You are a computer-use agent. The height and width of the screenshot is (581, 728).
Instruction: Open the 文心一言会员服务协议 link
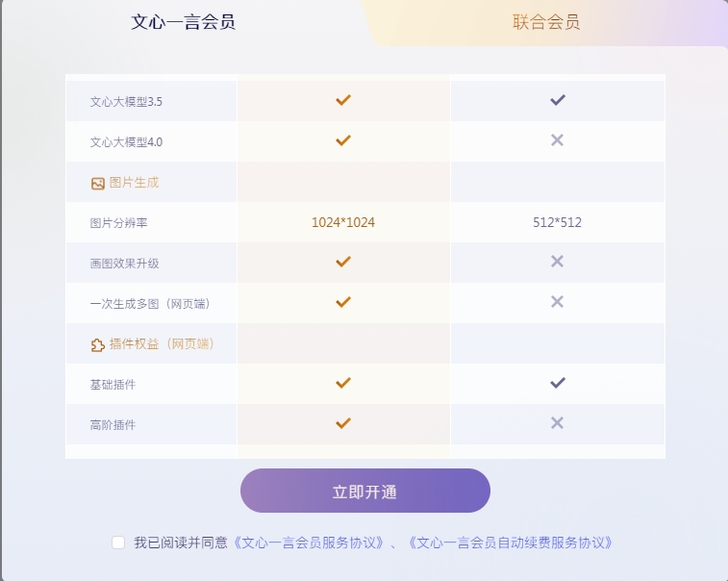click(x=309, y=543)
